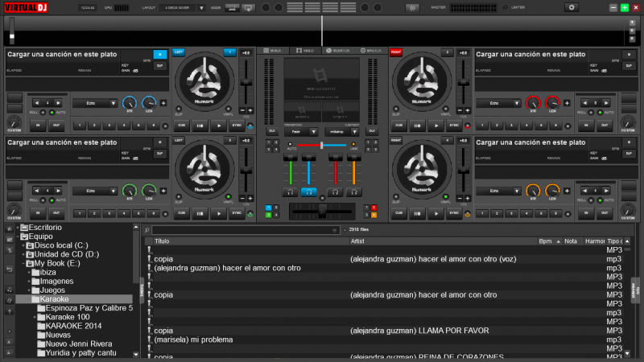Switch to the MIXER tab
Viewport: 644px width, 362px height.
(x=273, y=51)
